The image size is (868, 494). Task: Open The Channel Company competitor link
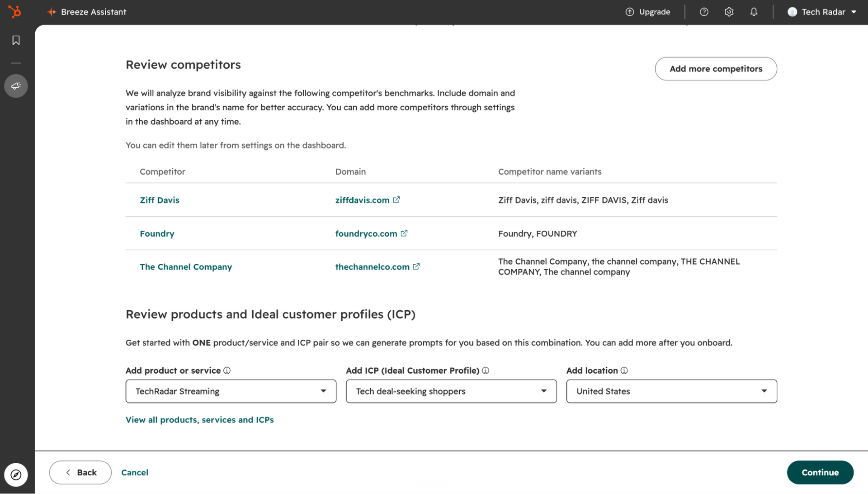coord(186,267)
